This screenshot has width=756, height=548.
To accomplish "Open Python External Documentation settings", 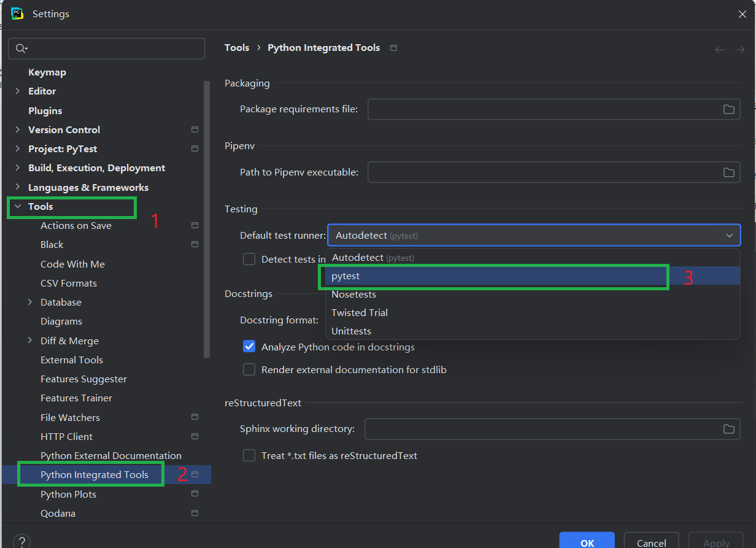I will pos(111,456).
